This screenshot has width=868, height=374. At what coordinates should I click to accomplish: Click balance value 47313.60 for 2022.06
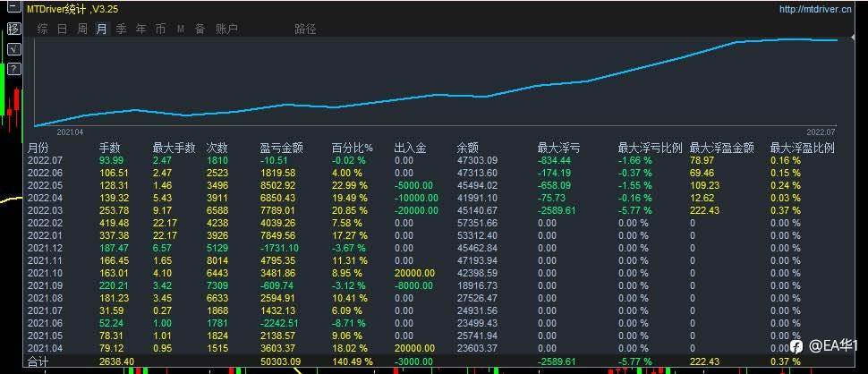tap(477, 173)
